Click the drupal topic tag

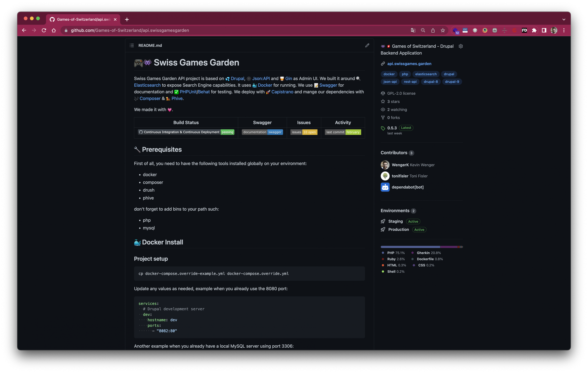[x=449, y=74]
